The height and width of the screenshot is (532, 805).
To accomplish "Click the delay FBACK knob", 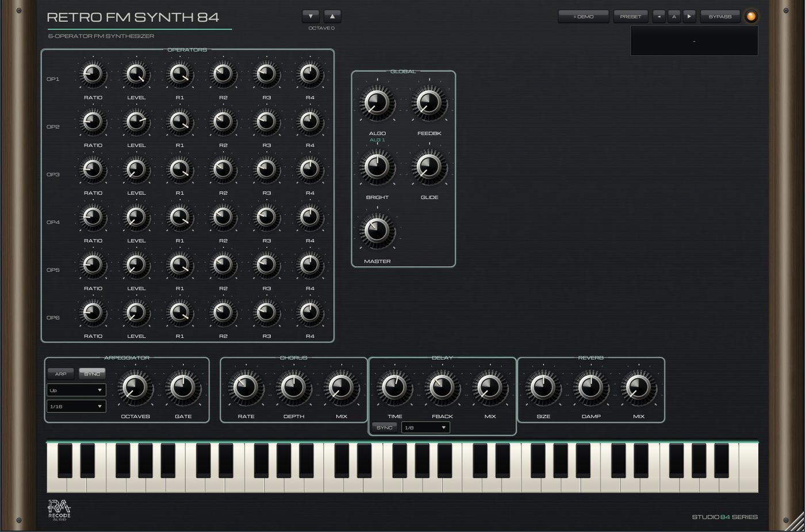I will (442, 387).
